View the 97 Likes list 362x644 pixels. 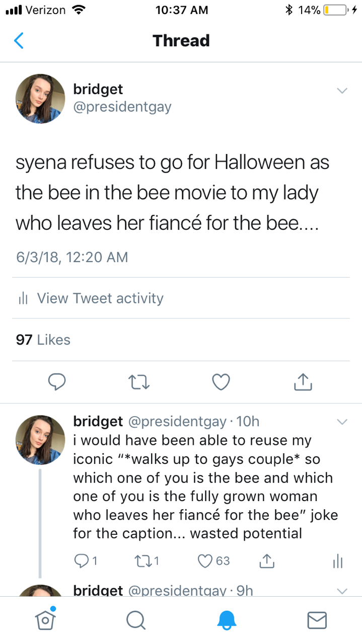[43, 340]
